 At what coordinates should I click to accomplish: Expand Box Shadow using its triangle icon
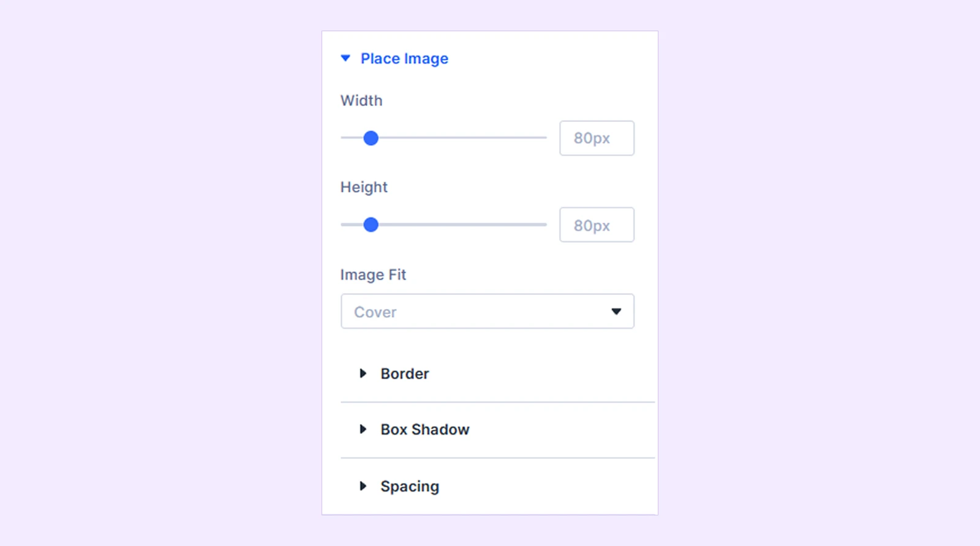(x=363, y=429)
